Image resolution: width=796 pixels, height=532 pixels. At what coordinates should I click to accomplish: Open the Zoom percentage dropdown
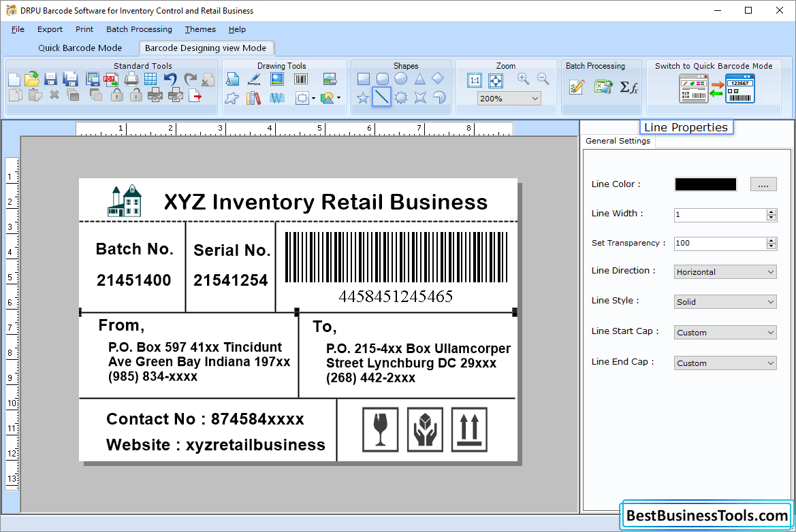coord(509,99)
